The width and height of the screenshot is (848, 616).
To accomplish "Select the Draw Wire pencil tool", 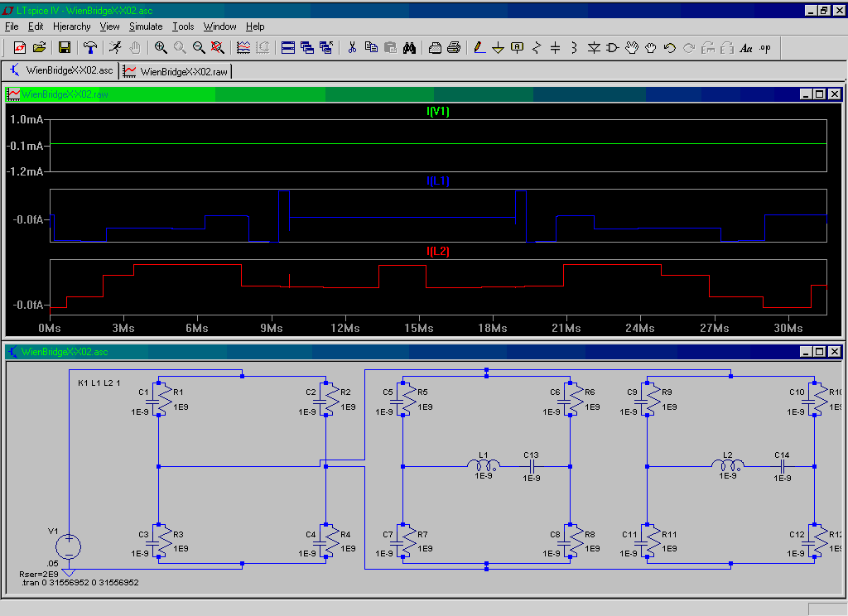I will tap(479, 48).
